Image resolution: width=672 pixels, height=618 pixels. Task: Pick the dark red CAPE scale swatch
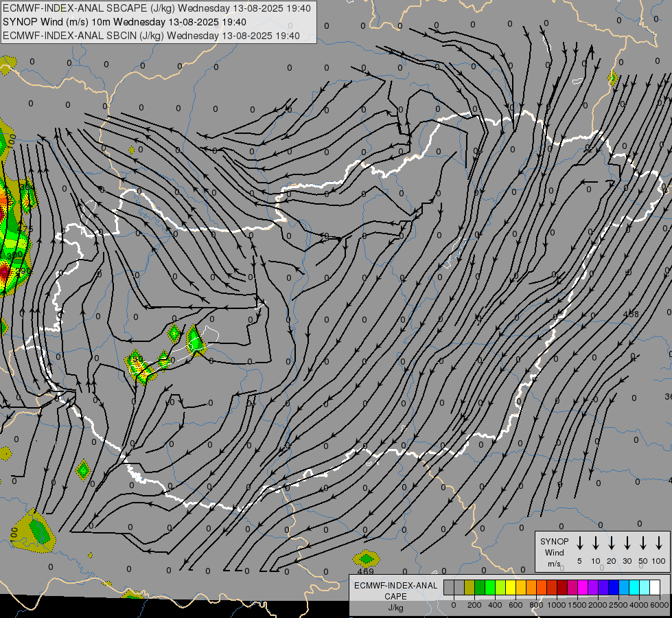[562, 588]
